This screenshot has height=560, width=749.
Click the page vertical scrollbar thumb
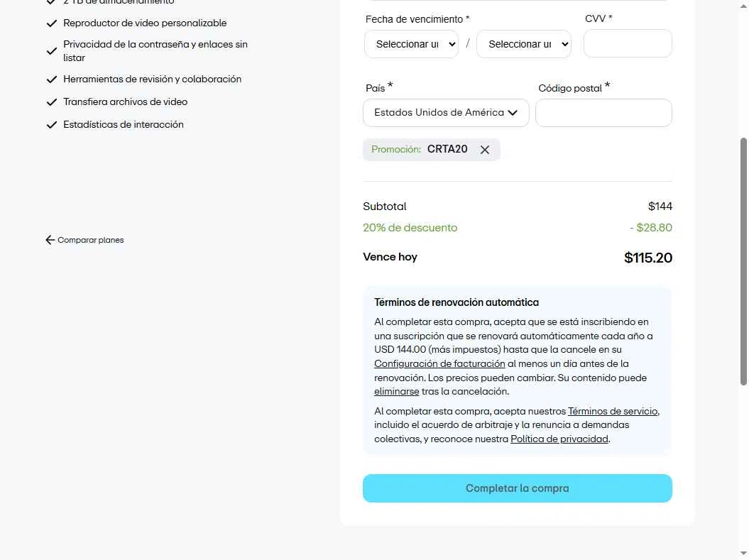pyautogui.click(x=743, y=261)
